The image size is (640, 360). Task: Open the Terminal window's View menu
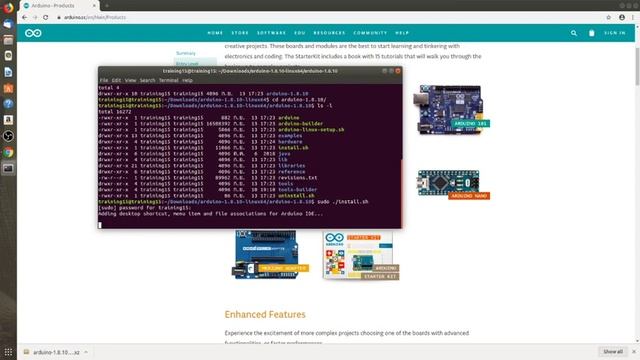coord(131,80)
